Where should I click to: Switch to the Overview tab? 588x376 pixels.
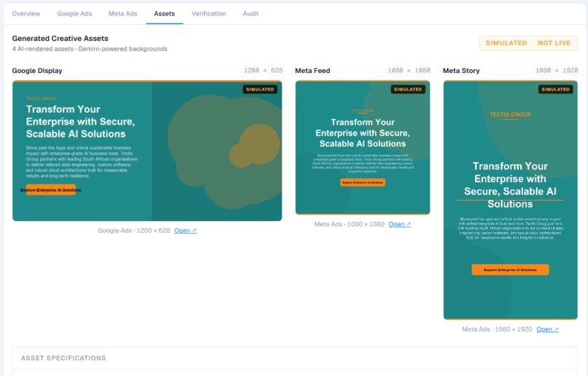tap(26, 14)
